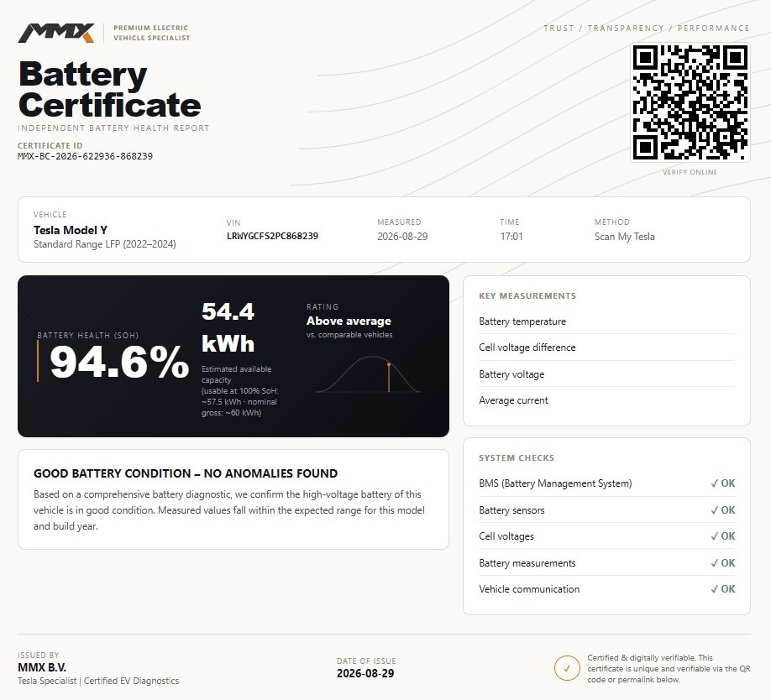
Task: Click BMS (Battery Management System) label
Action: 555,483
